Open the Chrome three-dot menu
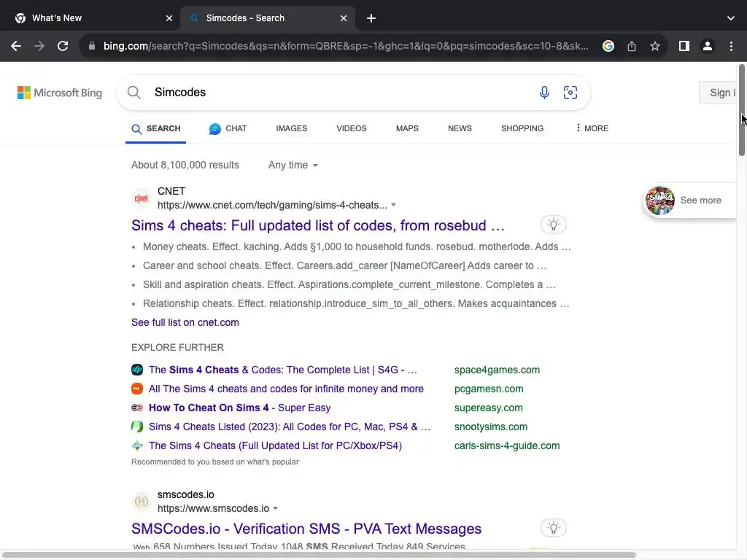Screen dimensions: 747x560 (731, 46)
